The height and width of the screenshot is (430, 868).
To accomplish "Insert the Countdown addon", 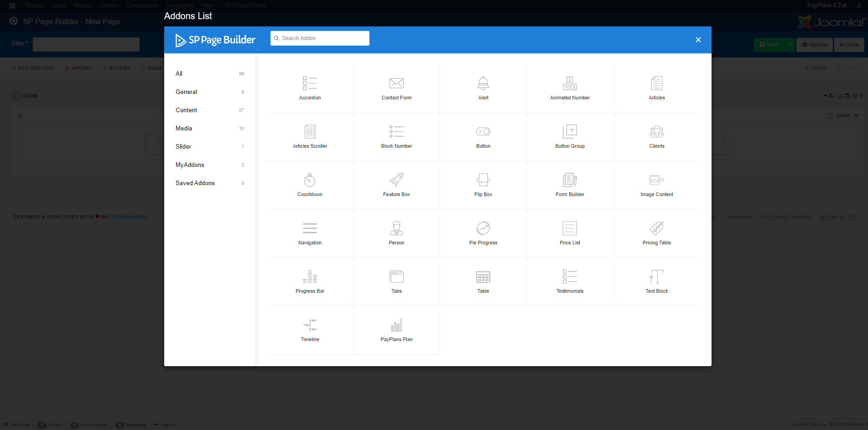I will (310, 186).
